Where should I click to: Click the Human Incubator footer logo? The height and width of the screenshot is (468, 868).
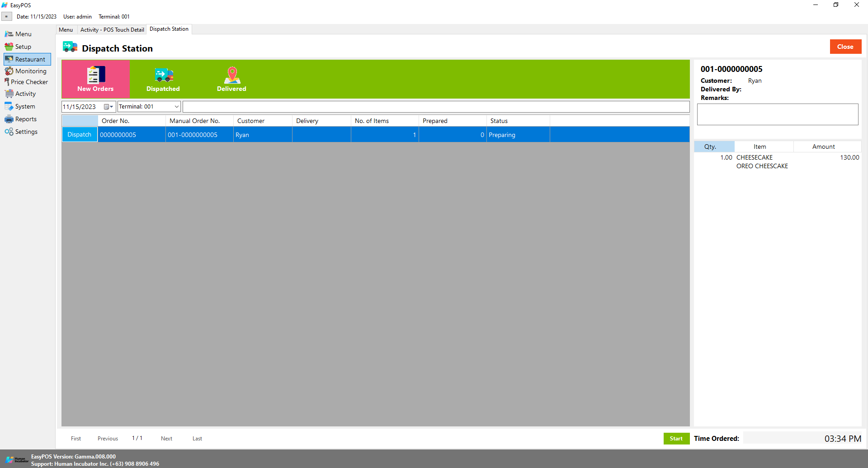tap(17, 460)
